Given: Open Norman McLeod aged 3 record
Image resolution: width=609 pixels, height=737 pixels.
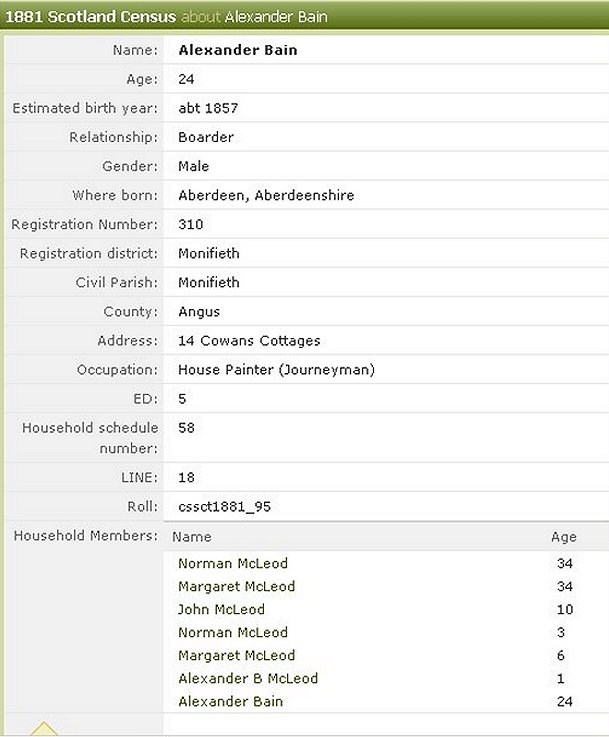Looking at the screenshot, I should click(x=232, y=632).
